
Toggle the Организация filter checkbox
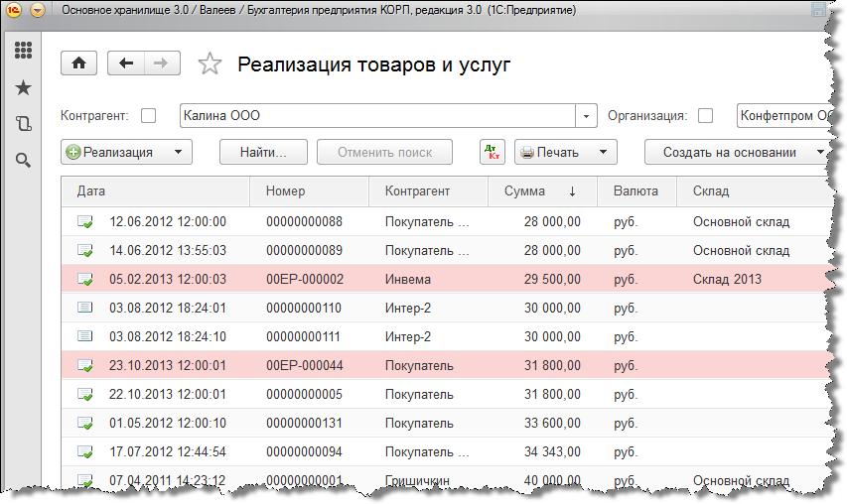pyautogui.click(x=705, y=115)
